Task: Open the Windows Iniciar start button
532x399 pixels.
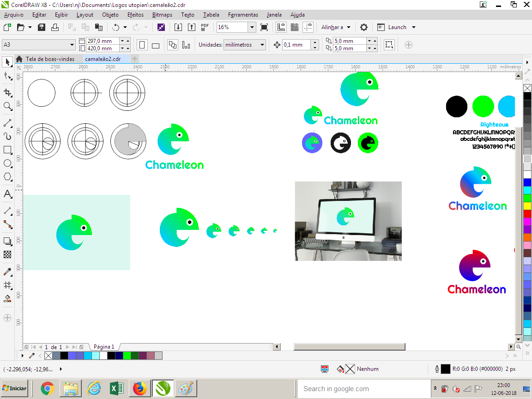Action: pyautogui.click(x=14, y=388)
